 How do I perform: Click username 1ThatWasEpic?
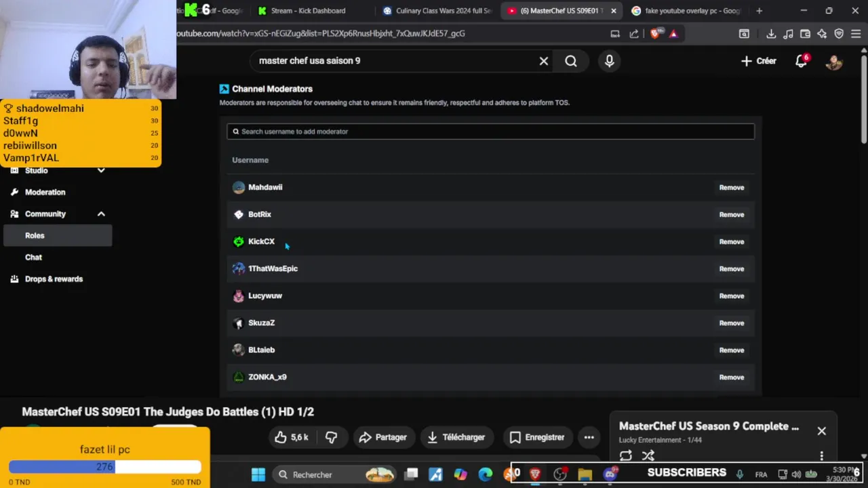273,269
